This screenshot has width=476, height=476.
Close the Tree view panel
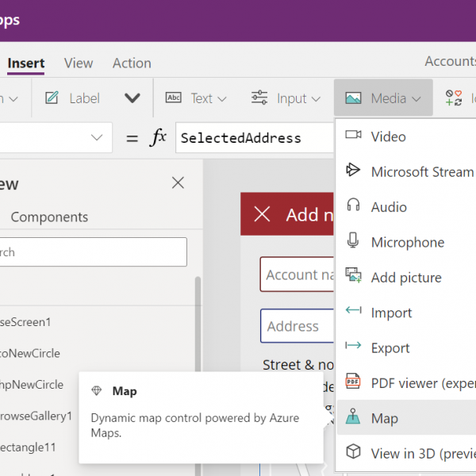(x=178, y=182)
